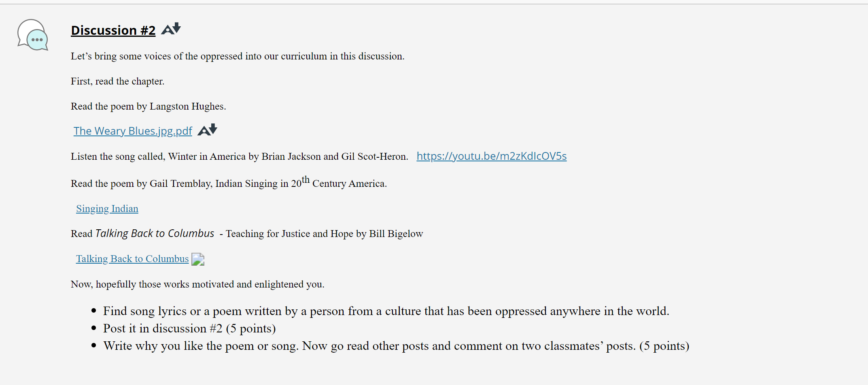Open the youtu.be Winter in America link
Image resolution: width=868 pixels, height=385 pixels.
click(492, 156)
